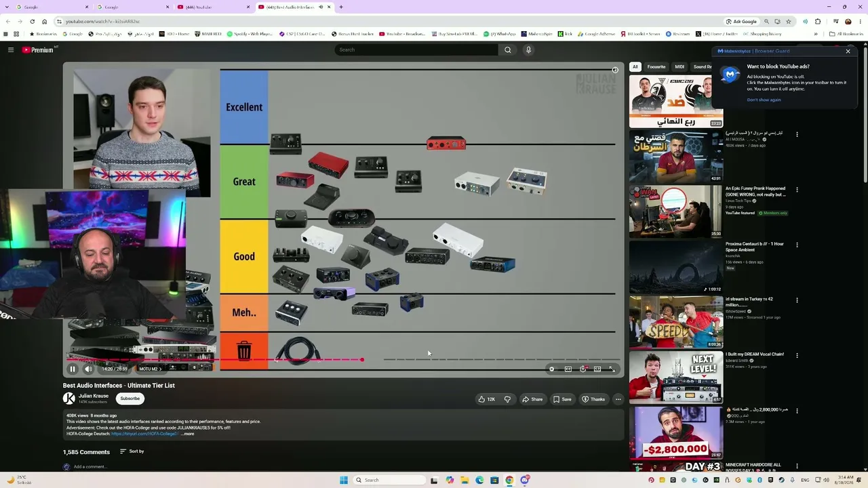Switch the player to theater mode
The image size is (868, 488).
[597, 369]
